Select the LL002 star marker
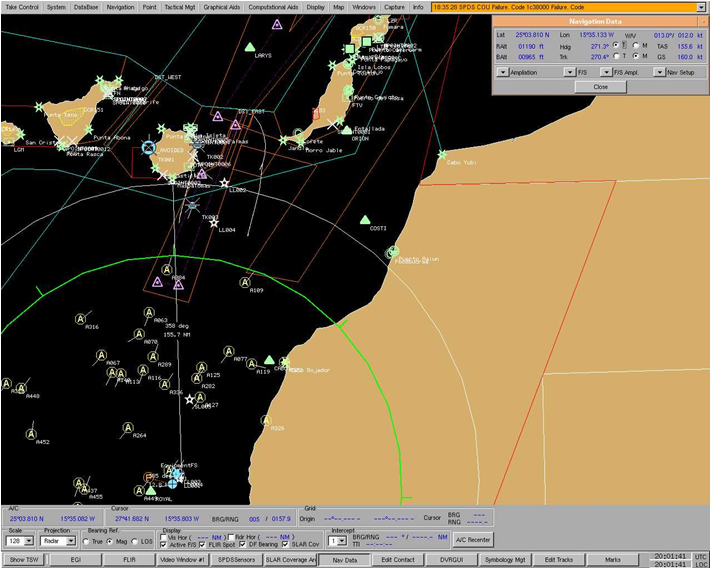The image size is (711, 569). click(x=224, y=183)
